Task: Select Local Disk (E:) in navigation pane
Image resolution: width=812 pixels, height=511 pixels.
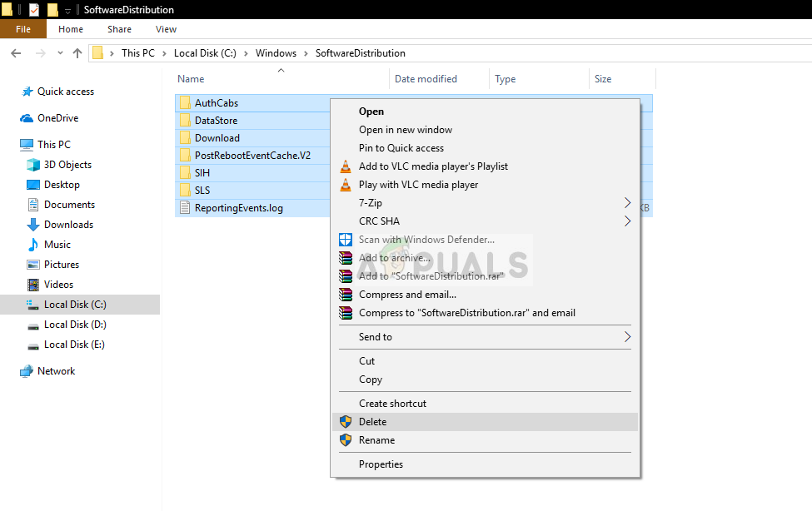Action: click(74, 345)
